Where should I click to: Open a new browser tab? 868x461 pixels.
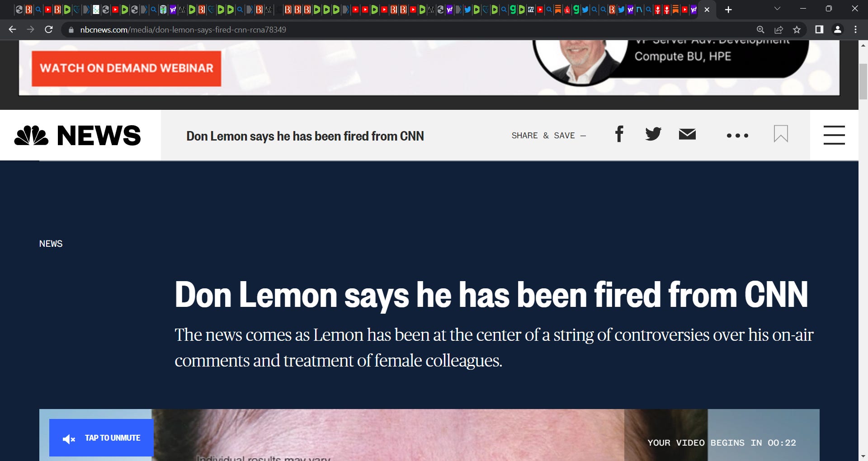tap(728, 9)
